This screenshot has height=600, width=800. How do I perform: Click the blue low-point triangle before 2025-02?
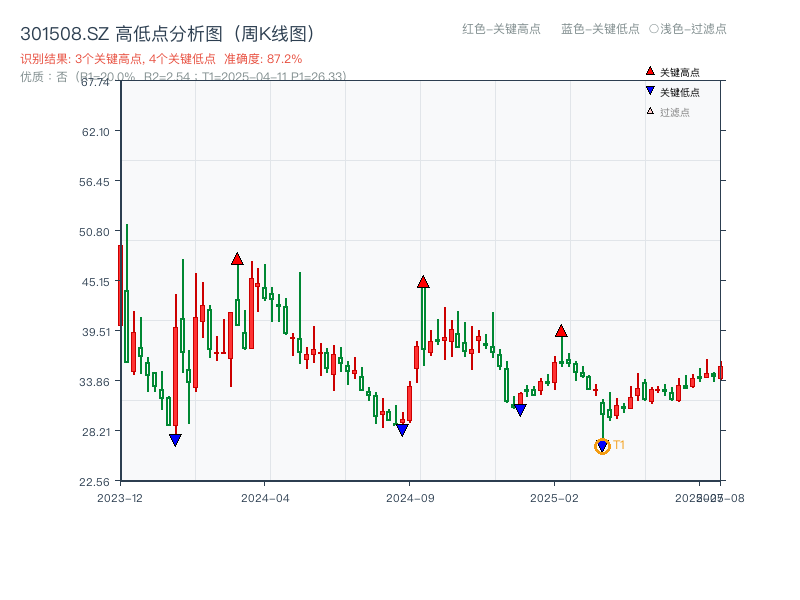pyautogui.click(x=520, y=409)
